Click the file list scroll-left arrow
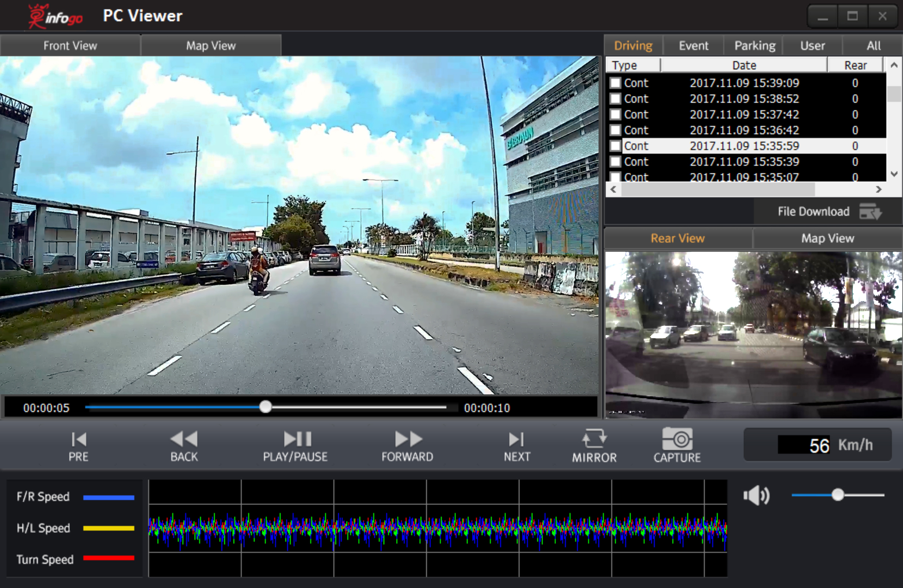 coord(613,189)
